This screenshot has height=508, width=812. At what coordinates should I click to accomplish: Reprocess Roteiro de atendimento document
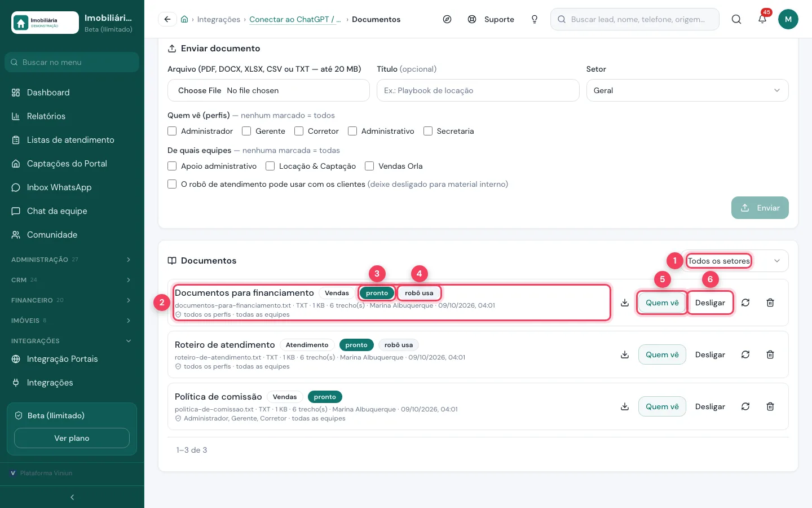[745, 354]
